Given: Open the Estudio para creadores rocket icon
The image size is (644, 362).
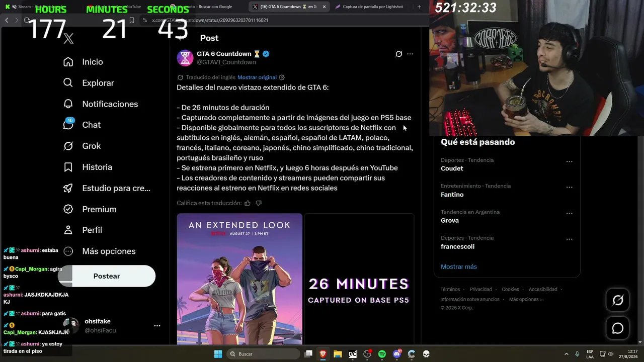Looking at the screenshot, I should pyautogui.click(x=68, y=188).
